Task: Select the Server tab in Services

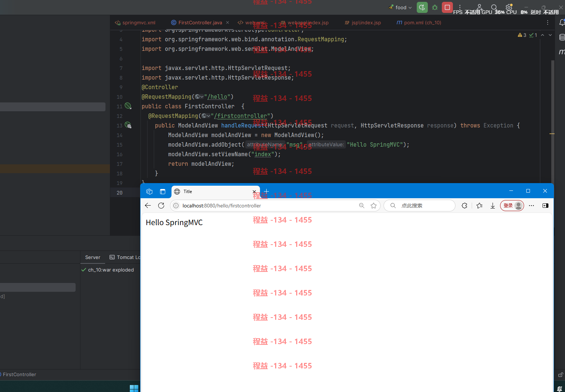Action: pos(93,257)
